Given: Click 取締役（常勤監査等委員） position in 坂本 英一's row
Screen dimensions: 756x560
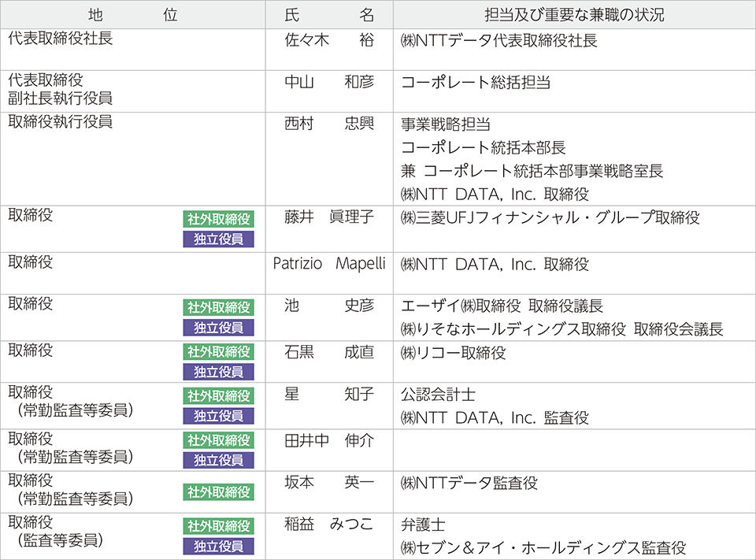Looking at the screenshot, I should 70,489.
